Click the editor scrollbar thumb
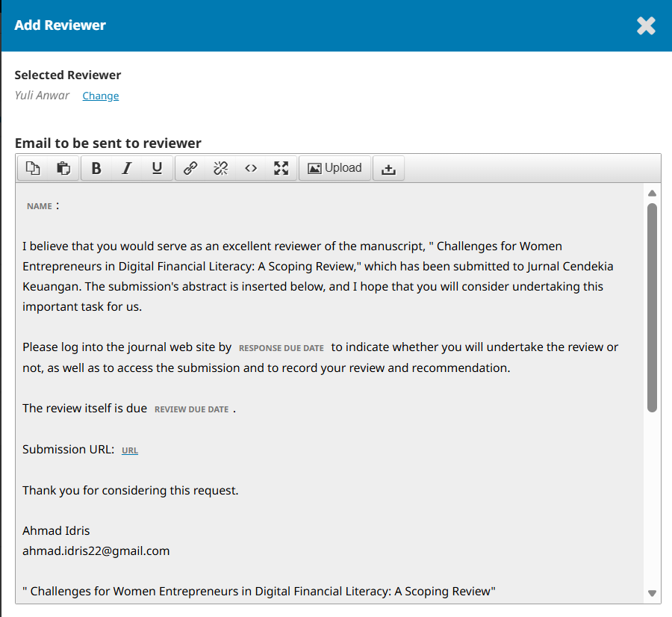 click(652, 306)
